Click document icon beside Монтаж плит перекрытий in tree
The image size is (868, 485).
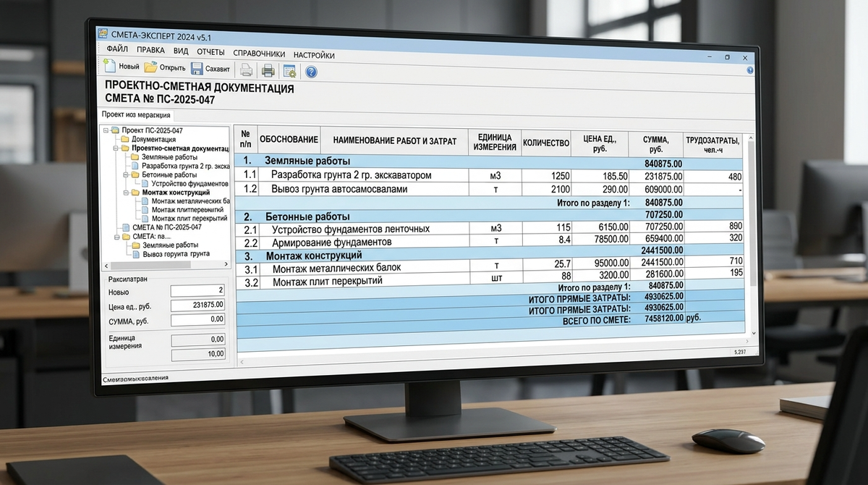tap(145, 218)
